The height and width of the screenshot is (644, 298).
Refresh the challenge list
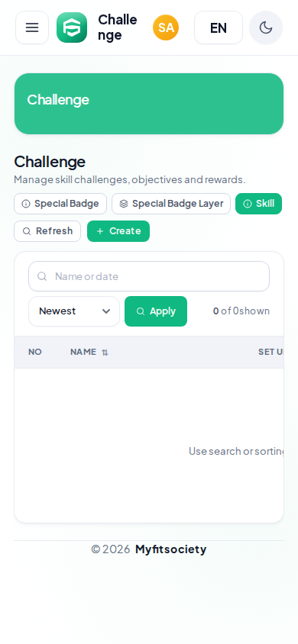(47, 231)
